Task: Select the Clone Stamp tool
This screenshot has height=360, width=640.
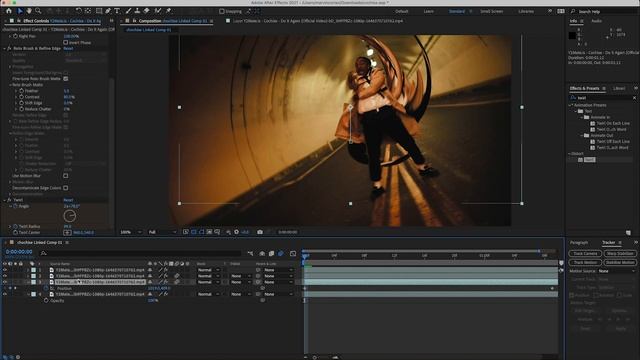Action: pyautogui.click(x=138, y=11)
